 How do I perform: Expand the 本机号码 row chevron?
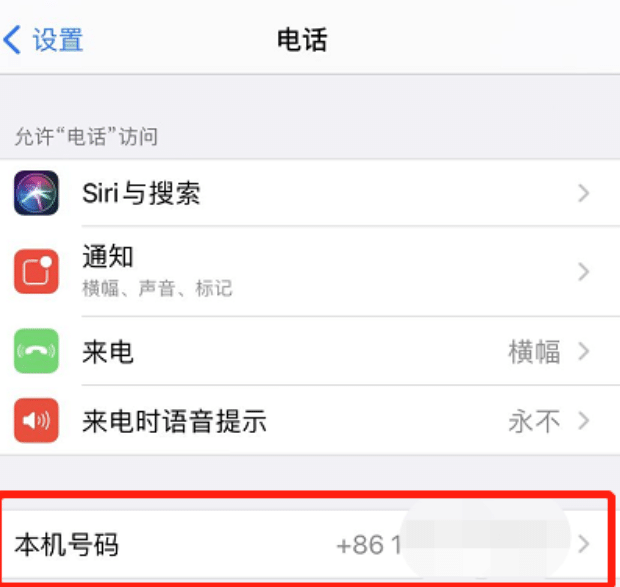pyautogui.click(x=584, y=544)
